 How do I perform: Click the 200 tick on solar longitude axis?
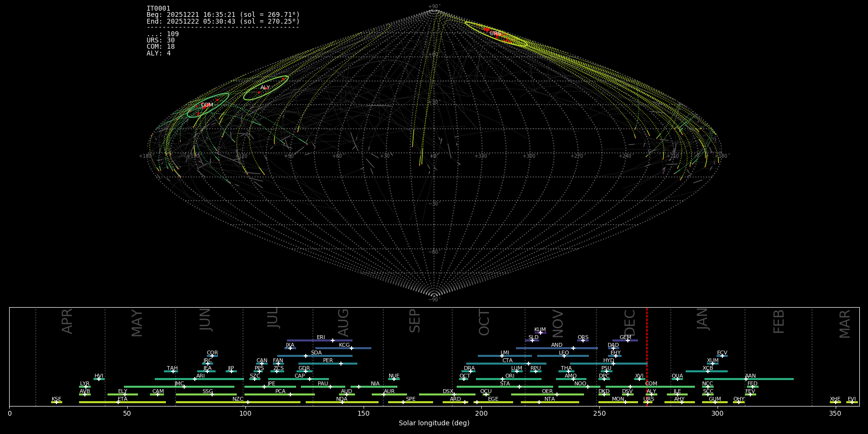[481, 414]
